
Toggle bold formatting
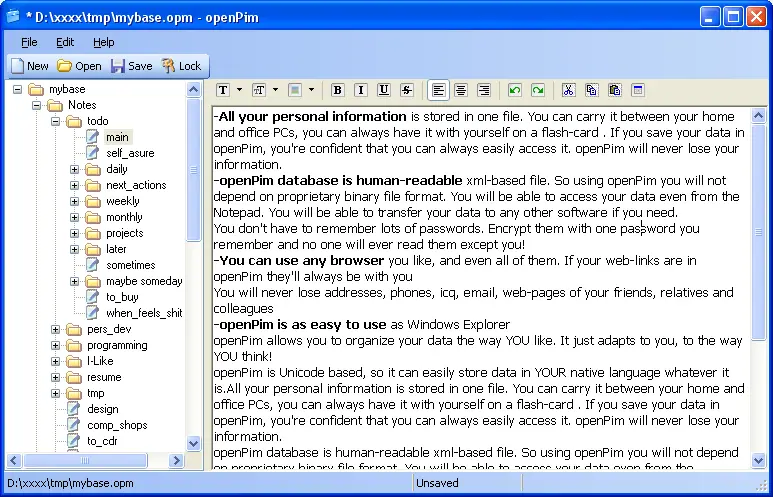pos(338,90)
